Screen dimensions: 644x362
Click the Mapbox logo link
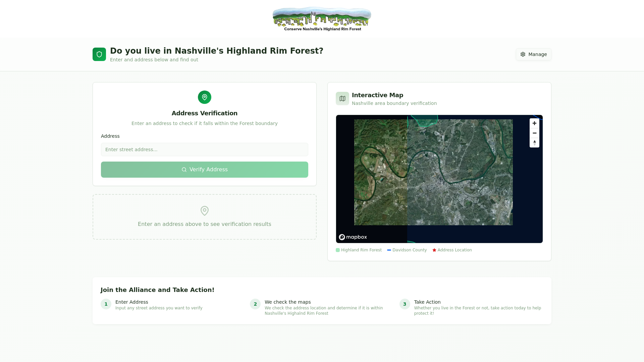pos(353,237)
